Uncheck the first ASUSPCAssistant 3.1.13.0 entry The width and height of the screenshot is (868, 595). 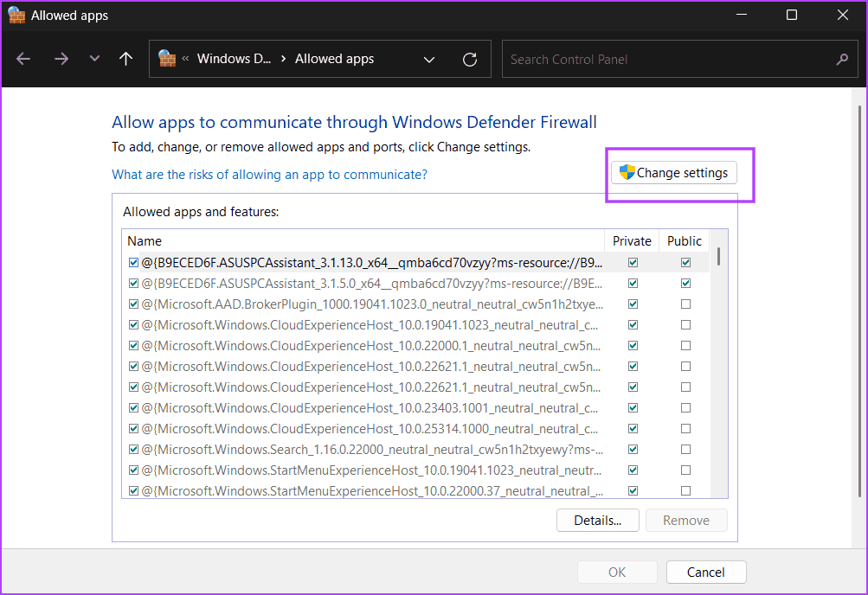(133, 262)
